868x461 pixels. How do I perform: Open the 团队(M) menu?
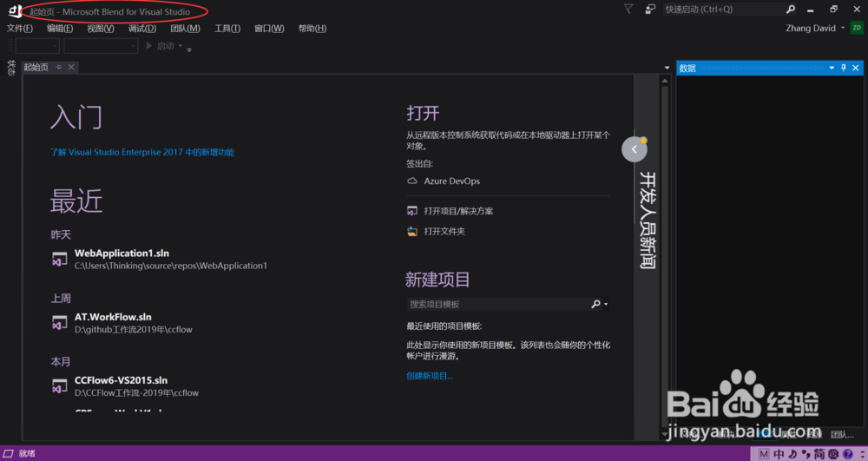(x=186, y=29)
